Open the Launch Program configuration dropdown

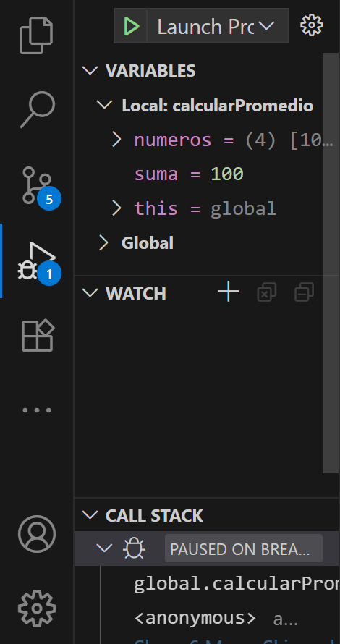(218, 26)
